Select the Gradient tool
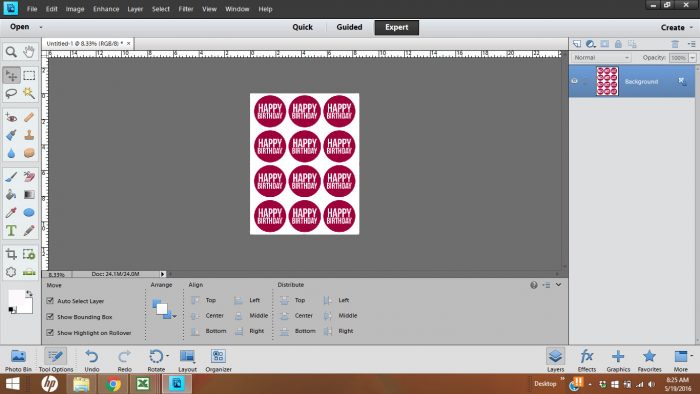 click(x=29, y=195)
